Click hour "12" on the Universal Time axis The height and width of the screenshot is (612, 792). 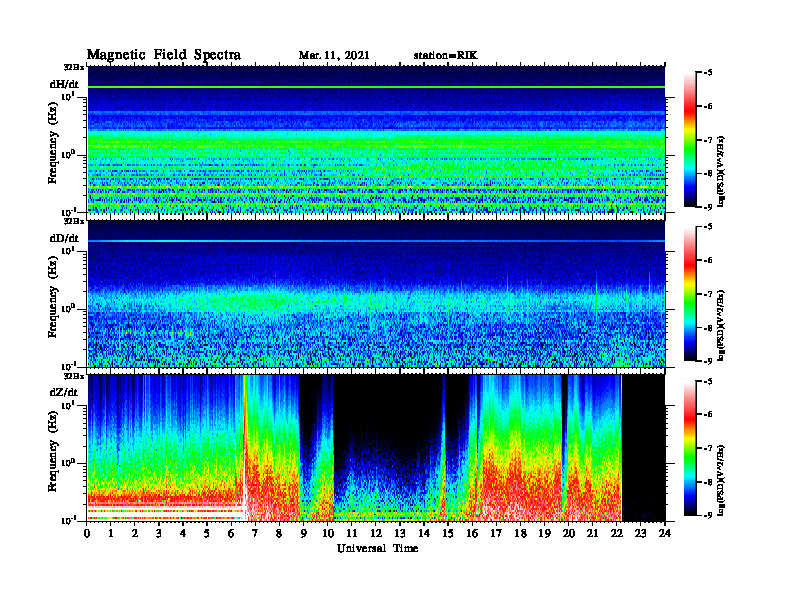point(376,534)
